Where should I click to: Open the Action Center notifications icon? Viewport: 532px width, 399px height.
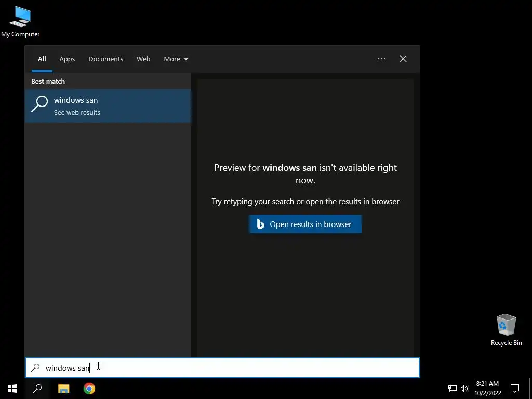[515, 389]
